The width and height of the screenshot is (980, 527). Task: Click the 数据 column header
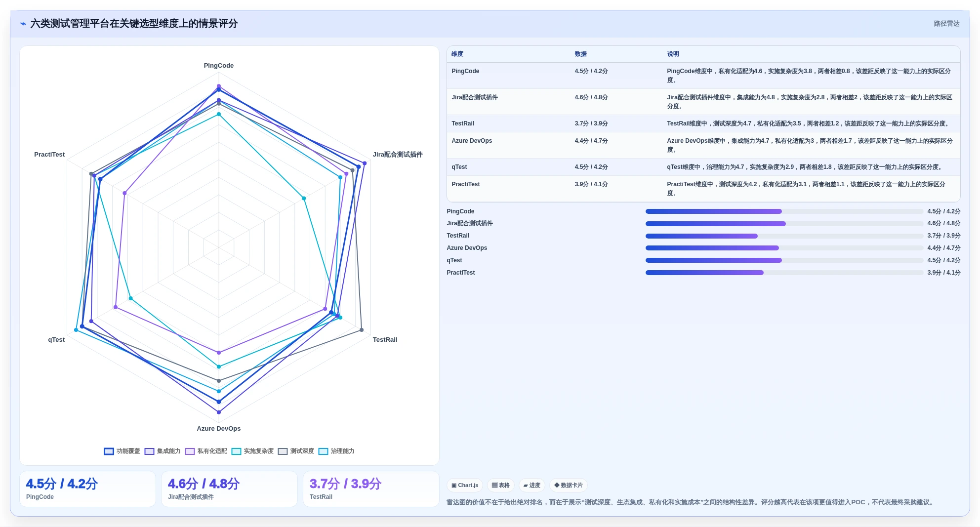tap(580, 54)
